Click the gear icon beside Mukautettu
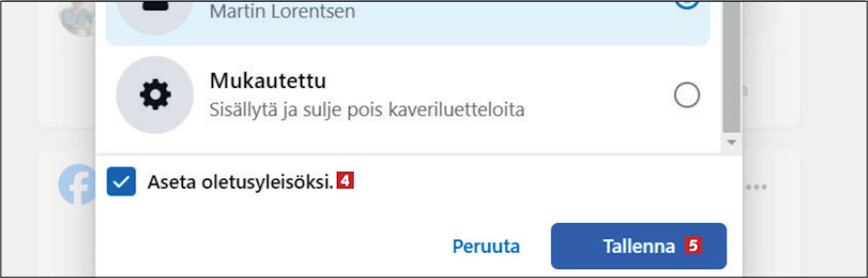Viewport: 868px width, 278px height. [155, 95]
